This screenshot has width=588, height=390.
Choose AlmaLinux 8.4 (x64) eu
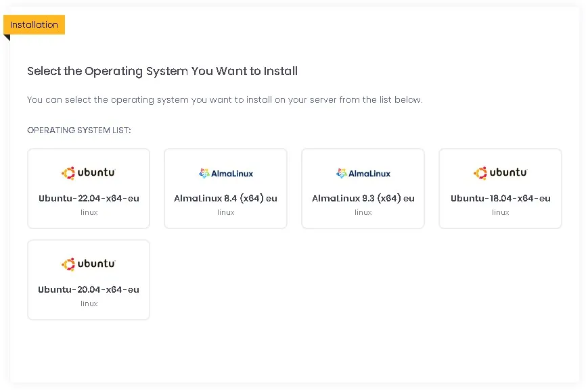pyautogui.click(x=226, y=189)
